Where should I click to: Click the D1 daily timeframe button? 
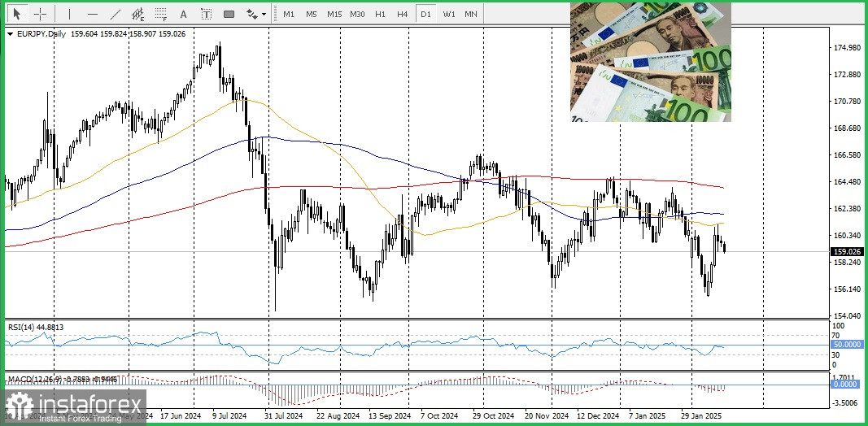pos(425,14)
